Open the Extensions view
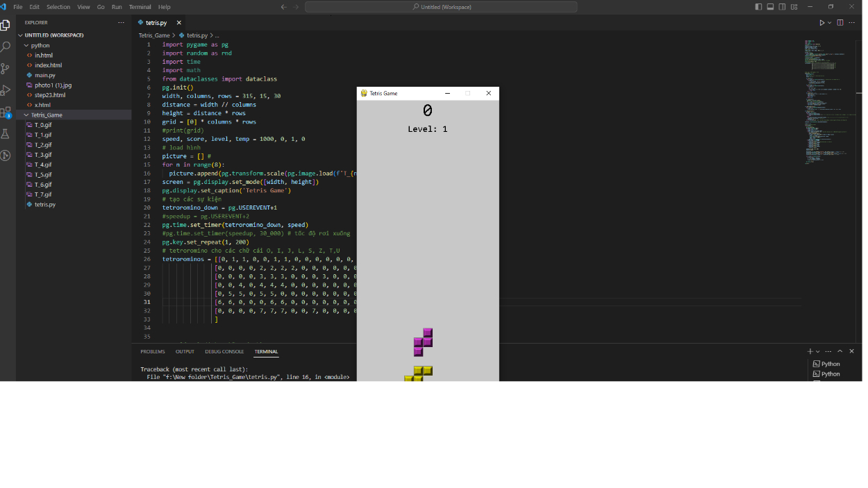This screenshot has height=488, width=868. 6,112
